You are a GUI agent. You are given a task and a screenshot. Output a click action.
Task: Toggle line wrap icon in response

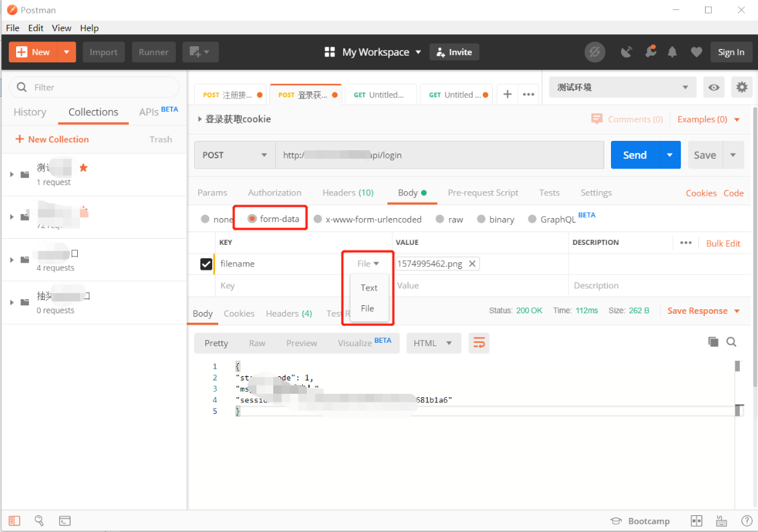[x=479, y=343]
